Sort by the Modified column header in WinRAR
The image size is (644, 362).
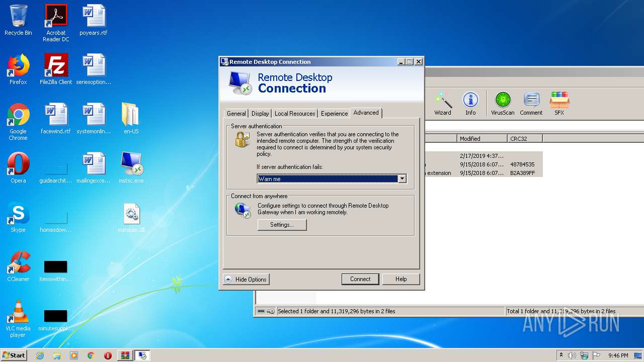482,138
